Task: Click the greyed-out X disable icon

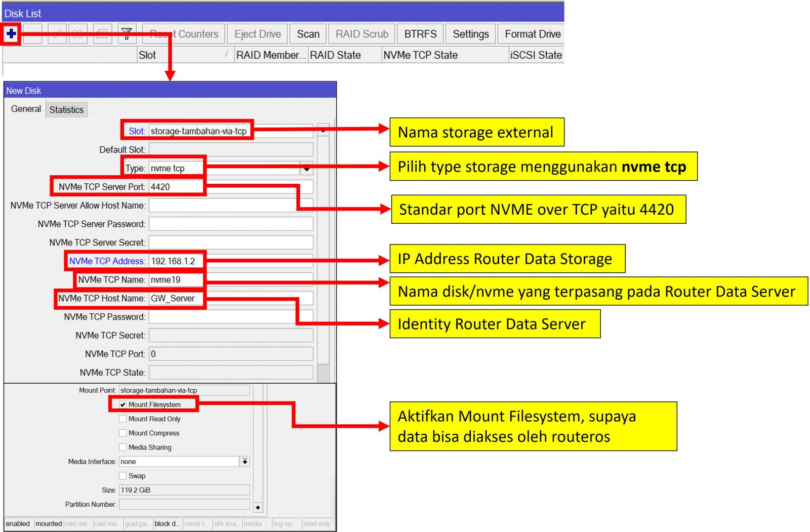Action: pyautogui.click(x=78, y=34)
